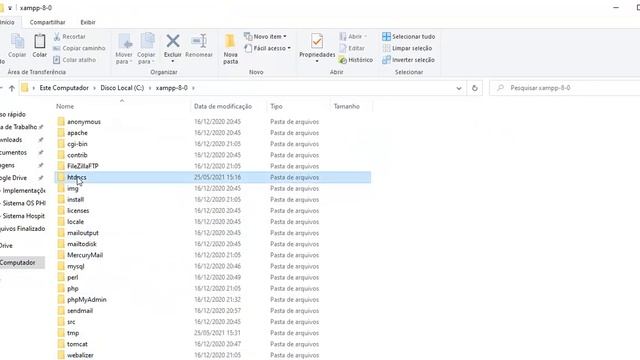Click Este Computador in address path

64,88
